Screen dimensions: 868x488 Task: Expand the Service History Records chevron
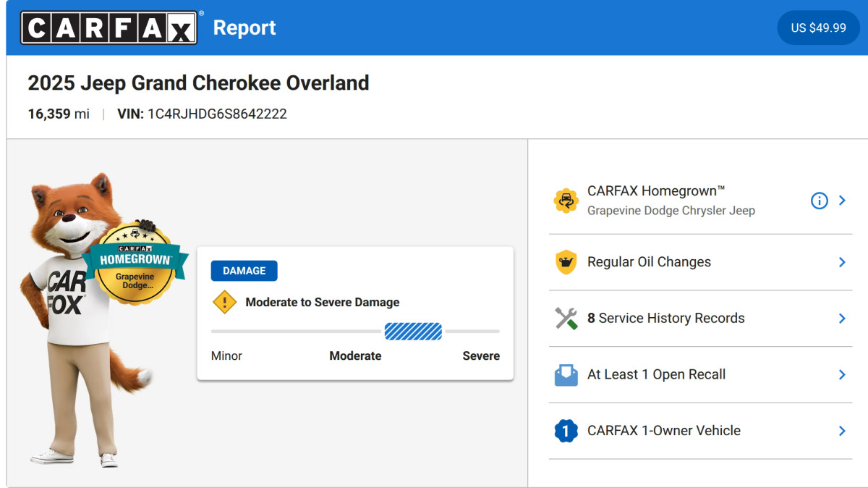pyautogui.click(x=842, y=319)
